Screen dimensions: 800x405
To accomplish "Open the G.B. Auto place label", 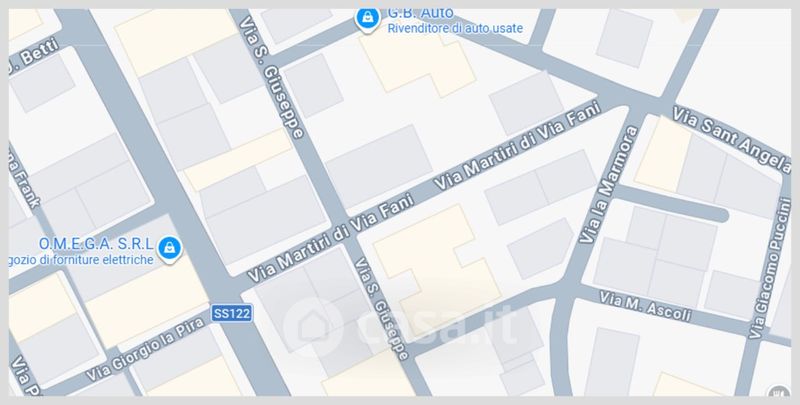I will [420, 13].
